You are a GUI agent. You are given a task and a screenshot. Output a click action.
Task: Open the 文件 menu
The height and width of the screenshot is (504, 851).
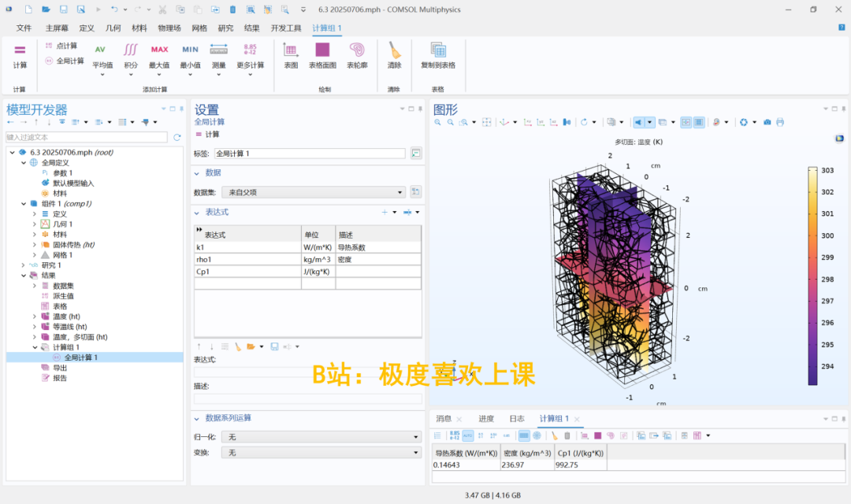pyautogui.click(x=24, y=28)
